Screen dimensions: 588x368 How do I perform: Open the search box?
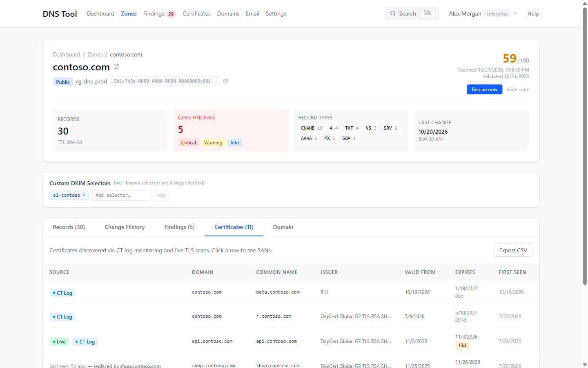pos(412,13)
